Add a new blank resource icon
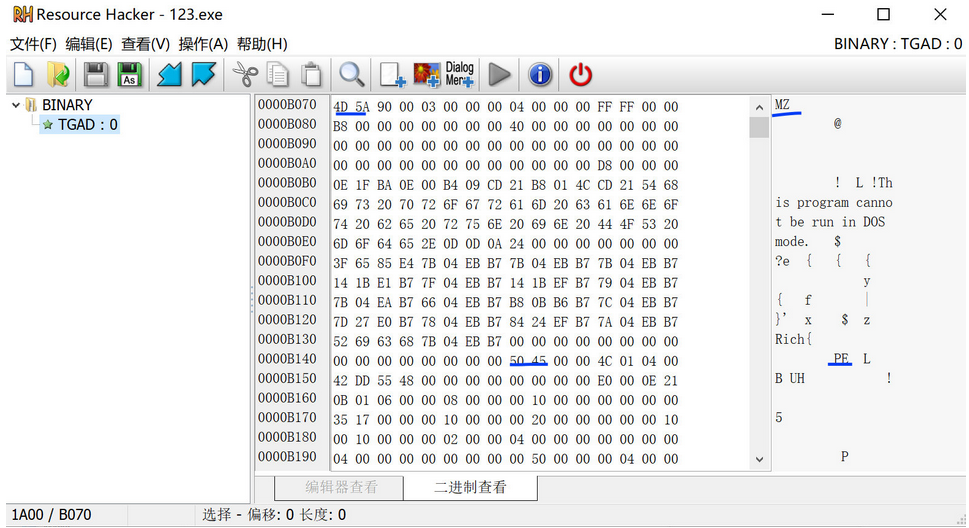 point(392,75)
